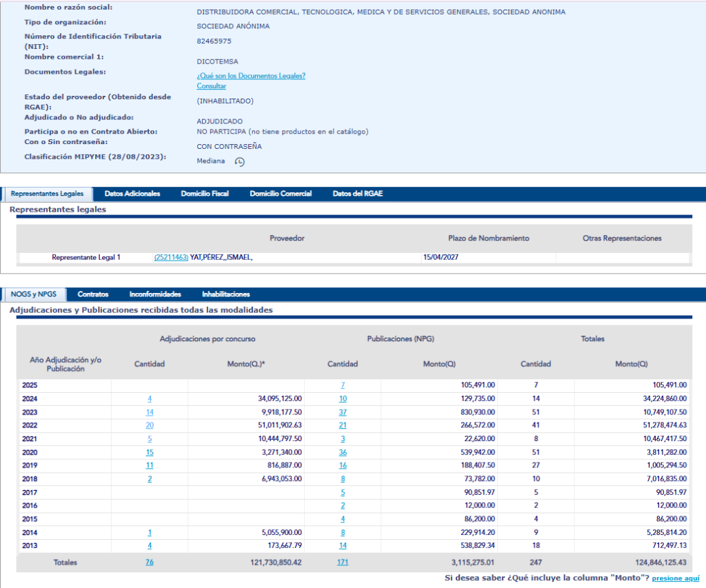Click the 37 publications link for 2023

pos(343,412)
